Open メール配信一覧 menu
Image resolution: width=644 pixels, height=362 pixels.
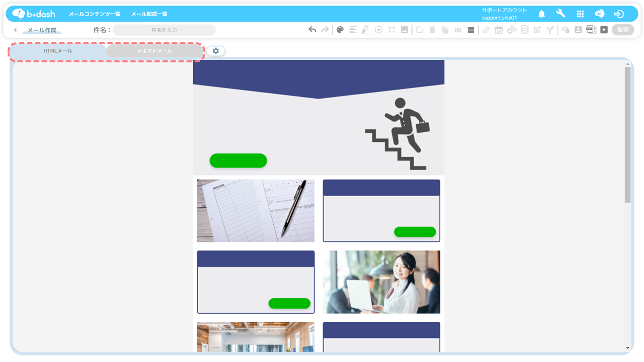149,14
